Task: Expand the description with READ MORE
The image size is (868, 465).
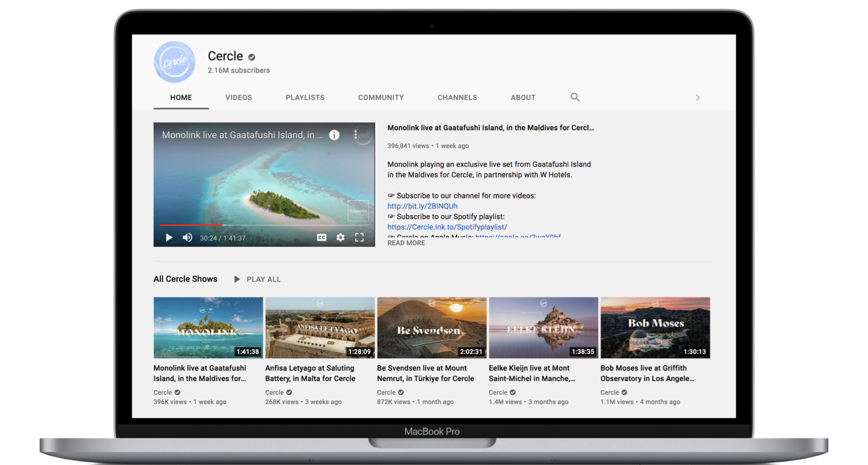Action: point(406,243)
